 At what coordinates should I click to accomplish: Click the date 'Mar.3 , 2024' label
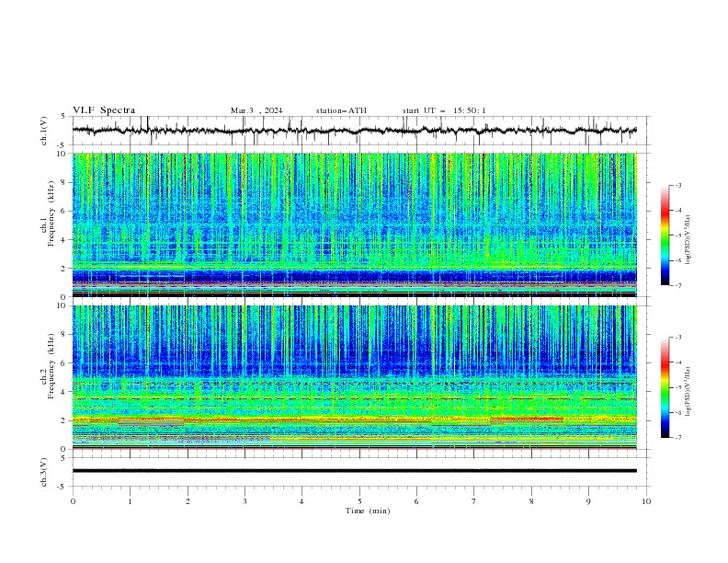pos(256,110)
